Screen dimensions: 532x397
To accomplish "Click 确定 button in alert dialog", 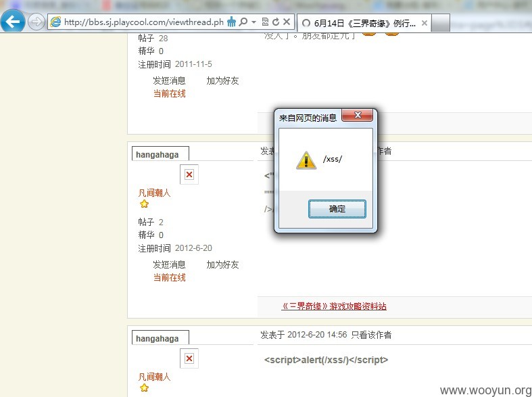I will (337, 209).
